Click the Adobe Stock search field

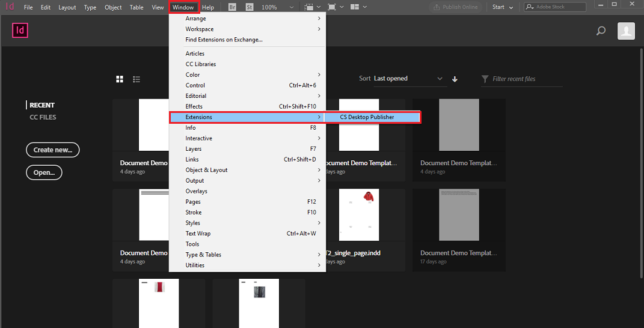(x=555, y=7)
